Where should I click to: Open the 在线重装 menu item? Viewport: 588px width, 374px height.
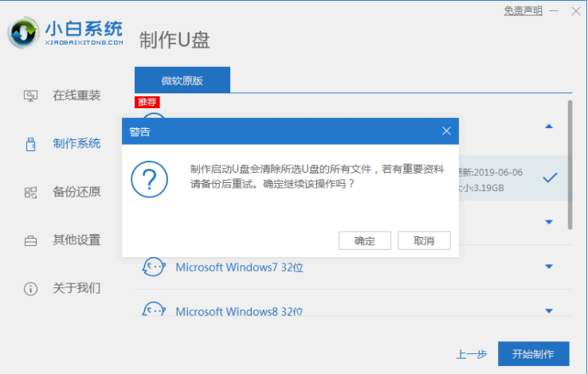[76, 95]
